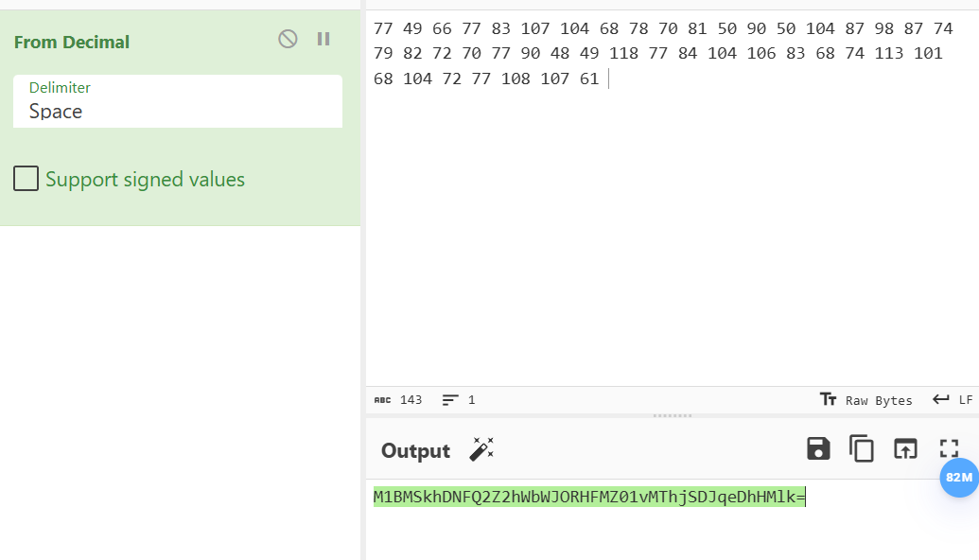This screenshot has height=560, width=979.
Task: Click the highlighted Base64 output text
Action: click(x=589, y=497)
